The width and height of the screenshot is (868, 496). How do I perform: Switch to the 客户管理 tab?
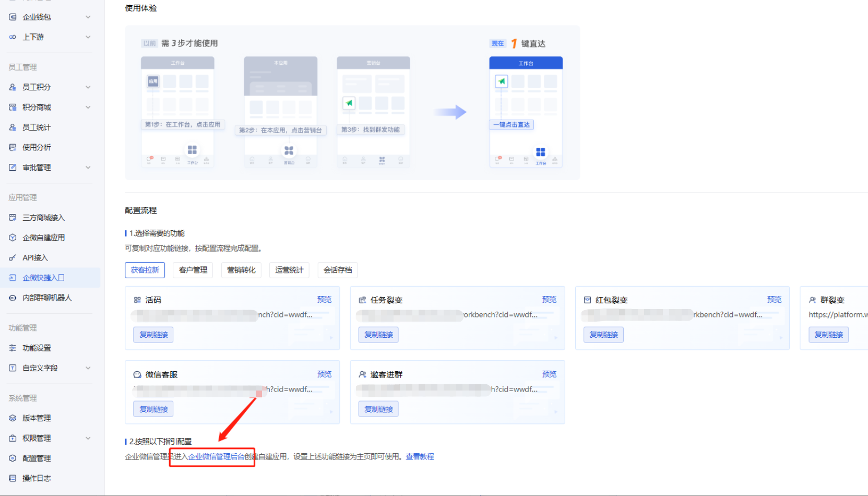[193, 270]
